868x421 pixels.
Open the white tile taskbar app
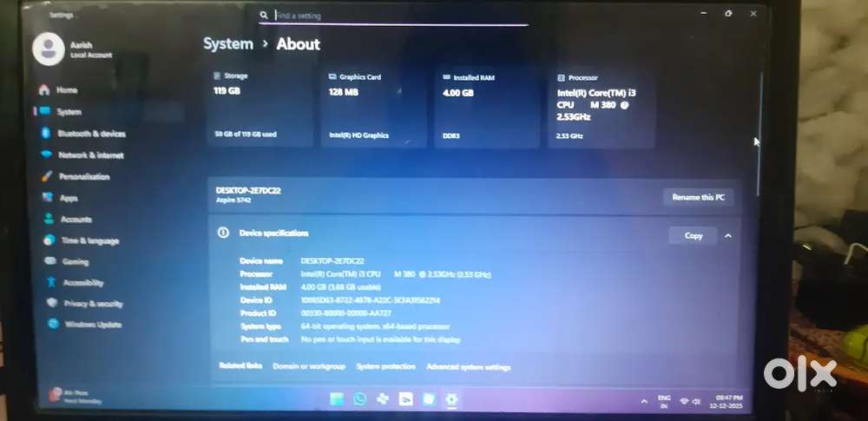(x=405, y=398)
